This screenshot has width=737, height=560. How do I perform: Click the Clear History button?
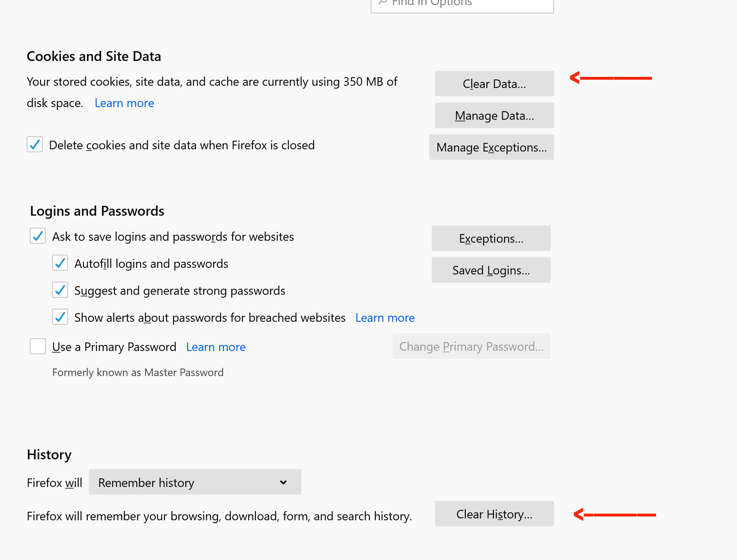pos(494,514)
